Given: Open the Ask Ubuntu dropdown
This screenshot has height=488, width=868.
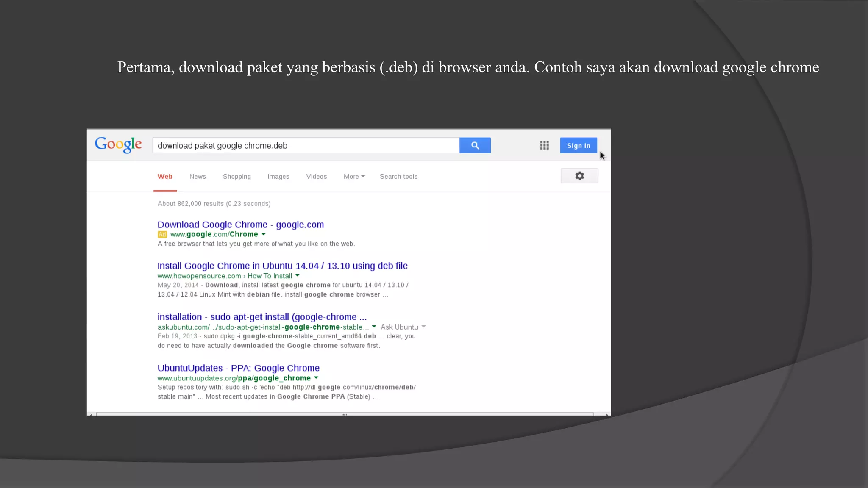Looking at the screenshot, I should click(x=403, y=327).
